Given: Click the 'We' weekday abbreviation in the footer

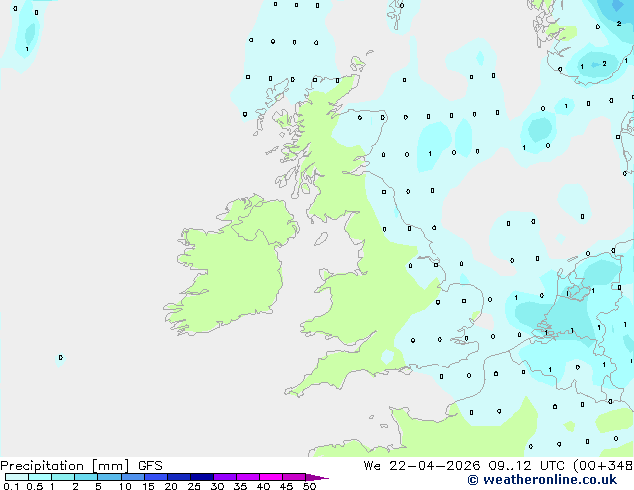Looking at the screenshot, I should [x=372, y=466].
